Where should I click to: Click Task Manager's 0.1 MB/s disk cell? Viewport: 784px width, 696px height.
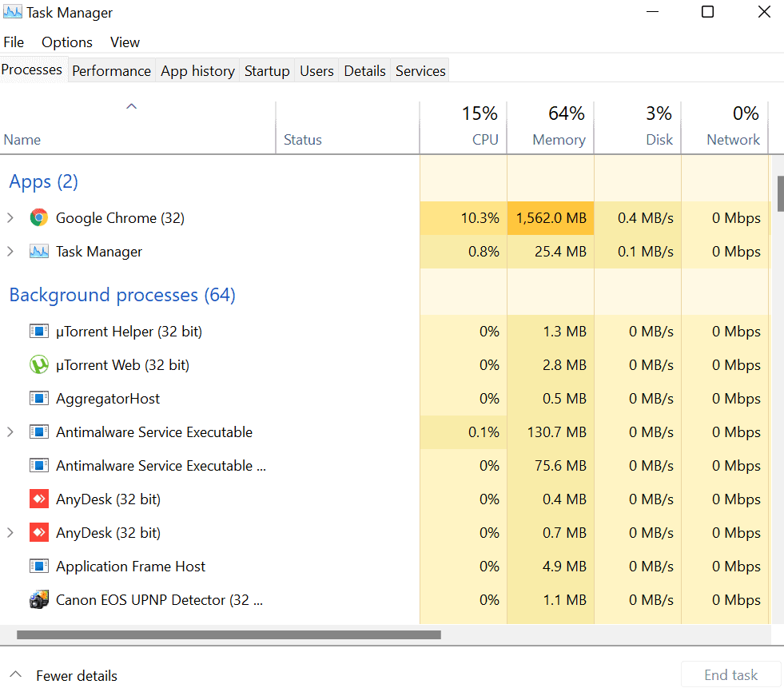638,252
